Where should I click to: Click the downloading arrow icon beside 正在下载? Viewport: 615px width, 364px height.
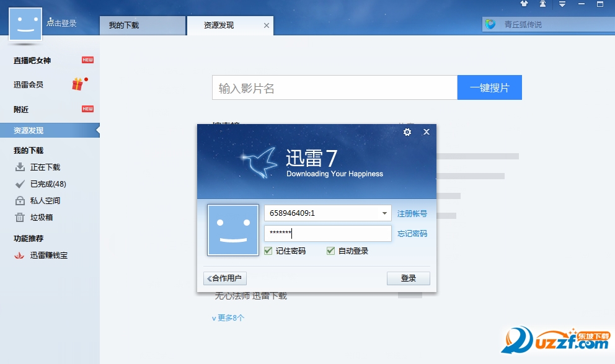[x=20, y=167]
